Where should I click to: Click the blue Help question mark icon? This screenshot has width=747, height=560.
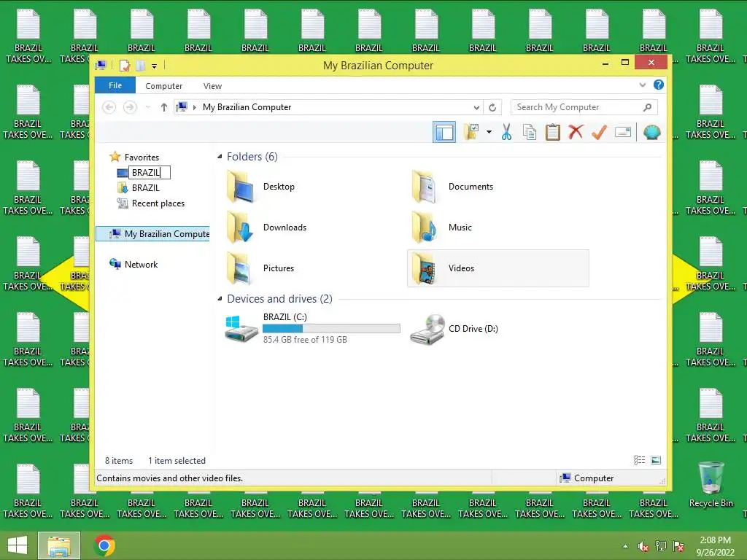pos(659,85)
